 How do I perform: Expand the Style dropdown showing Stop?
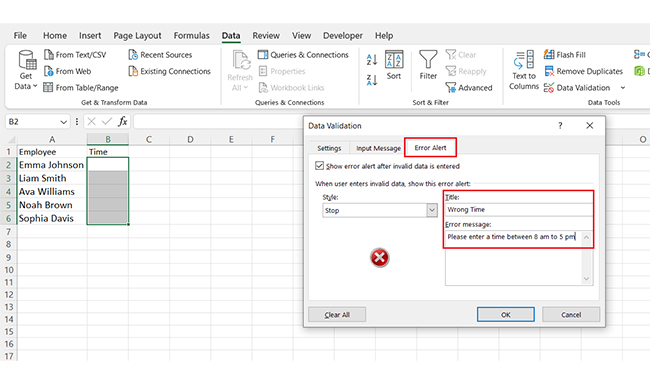[432, 210]
